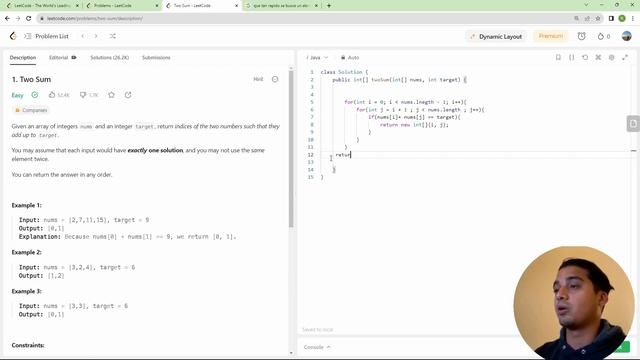Expand the Console panel

point(317,347)
